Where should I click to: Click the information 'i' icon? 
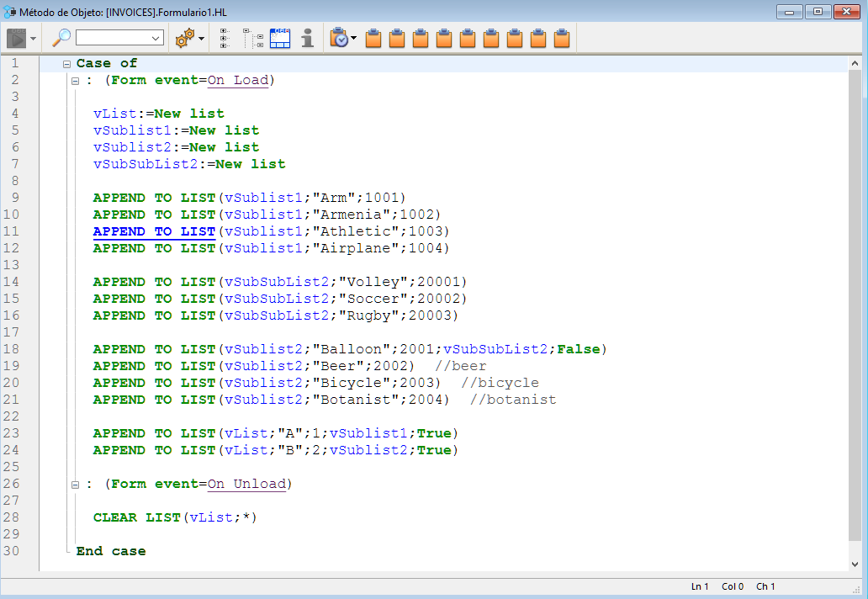tap(308, 38)
